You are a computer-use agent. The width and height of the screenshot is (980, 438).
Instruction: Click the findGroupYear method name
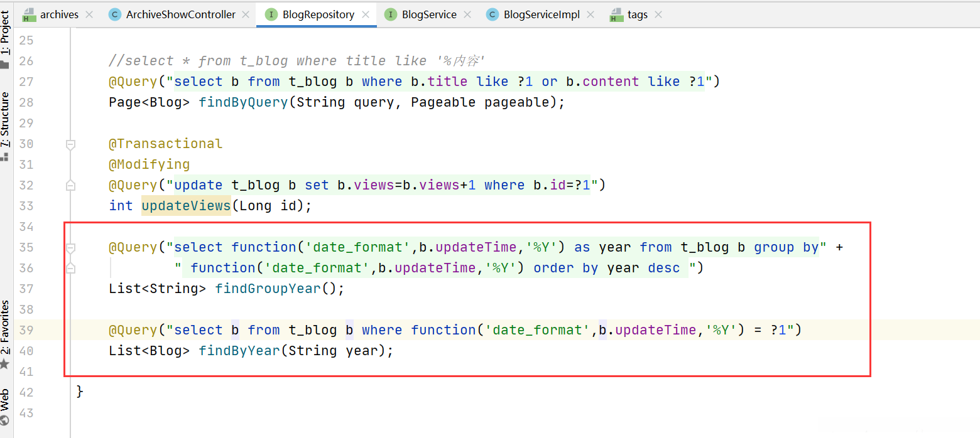pos(268,289)
